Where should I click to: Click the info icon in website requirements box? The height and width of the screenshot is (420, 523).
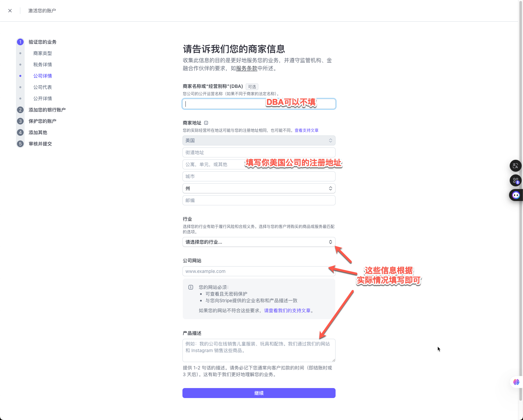191,287
